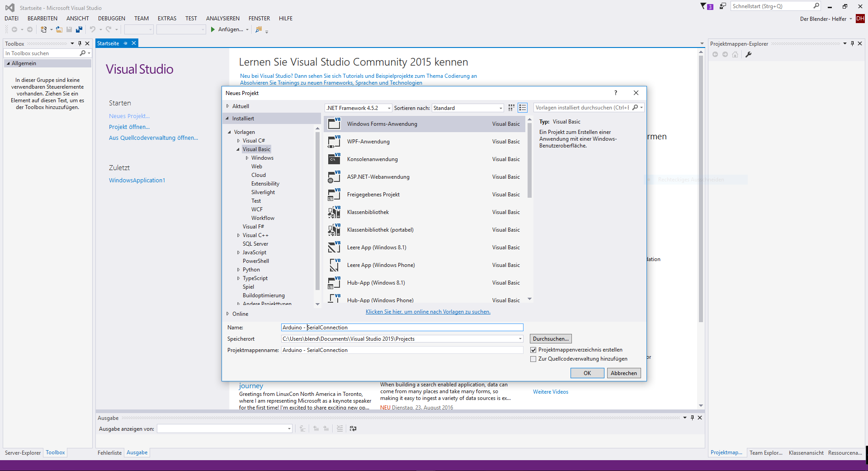Viewport: 868px width, 471px height.
Task: Switch to the Fehlerliste tab
Action: pos(109,452)
